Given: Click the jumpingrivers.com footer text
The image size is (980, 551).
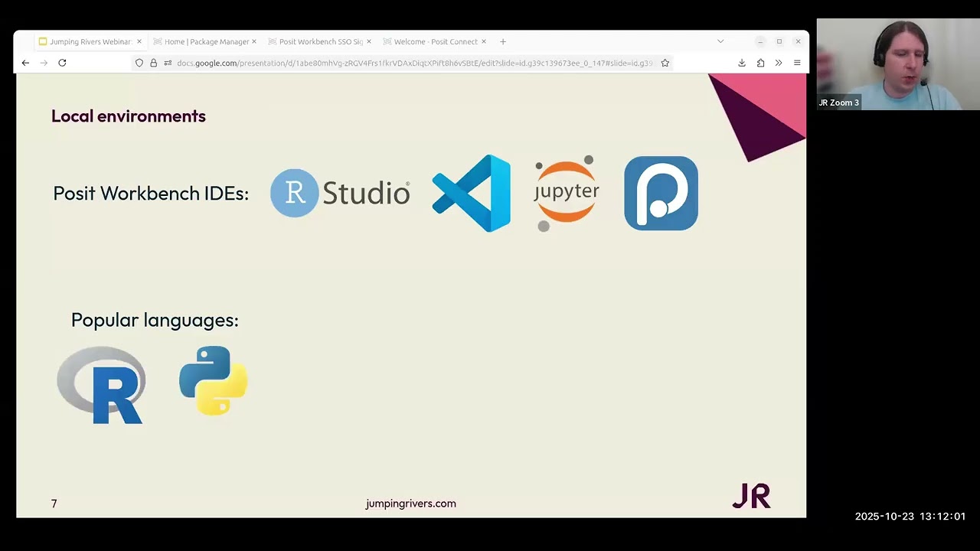Looking at the screenshot, I should (x=410, y=504).
